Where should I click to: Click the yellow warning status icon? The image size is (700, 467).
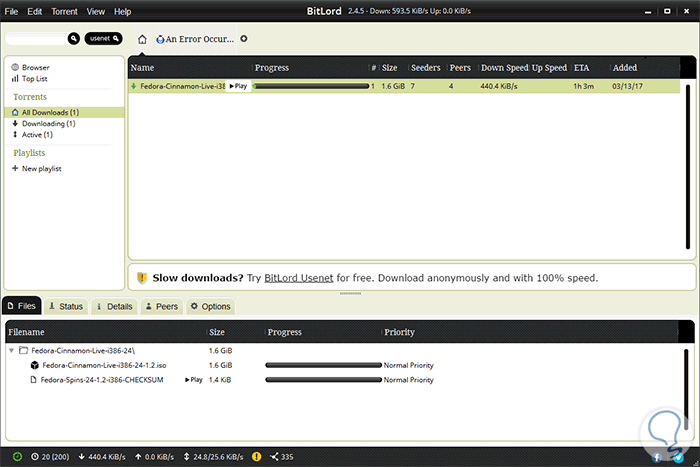click(x=257, y=457)
